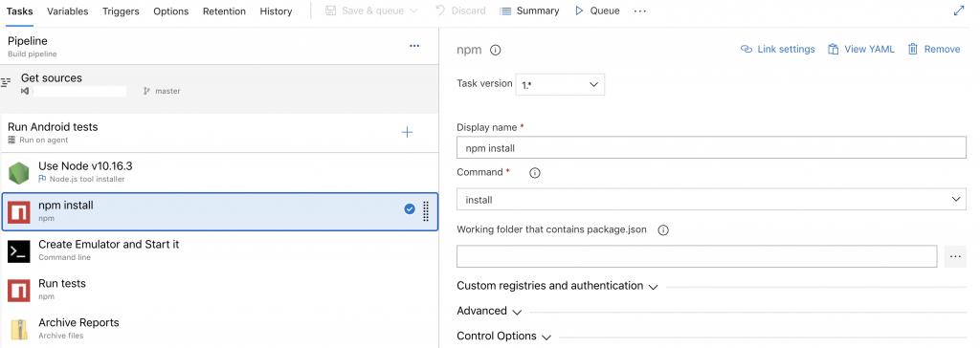Viewport: 980px width, 348px height.
Task: Click the Display name input field
Action: click(711, 148)
